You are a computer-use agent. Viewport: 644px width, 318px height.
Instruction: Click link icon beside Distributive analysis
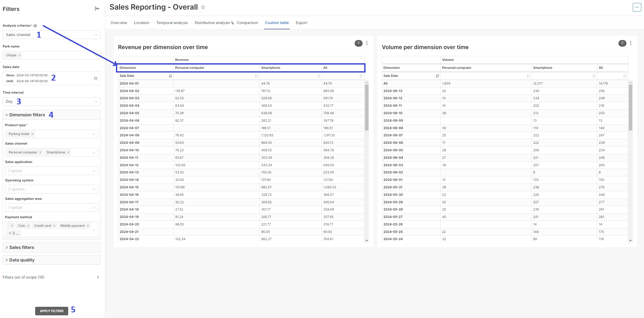233,23
